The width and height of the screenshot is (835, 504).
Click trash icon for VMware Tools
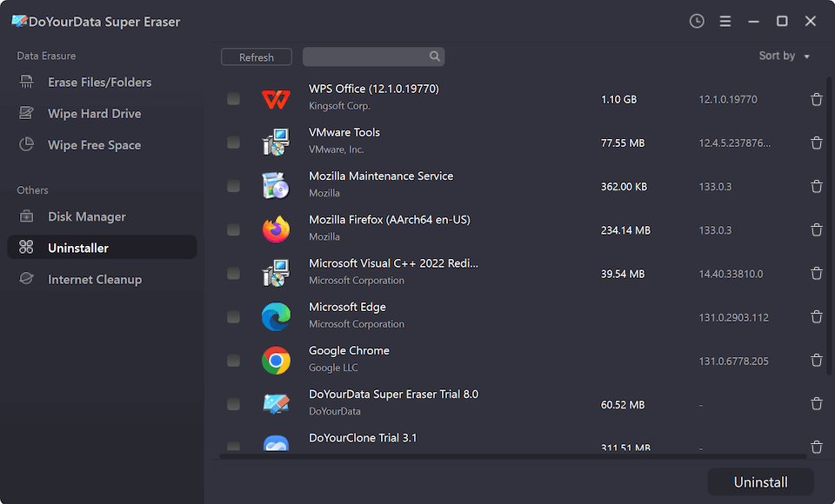point(817,143)
